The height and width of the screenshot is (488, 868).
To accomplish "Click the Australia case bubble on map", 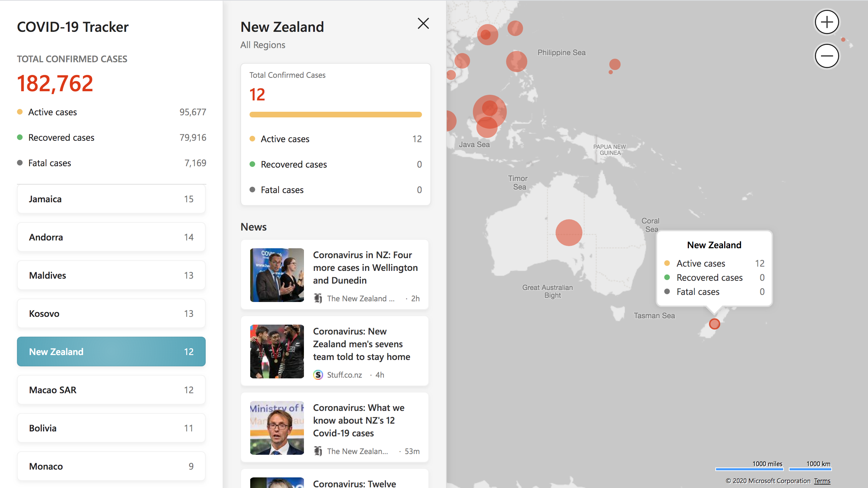I will click(x=569, y=233).
